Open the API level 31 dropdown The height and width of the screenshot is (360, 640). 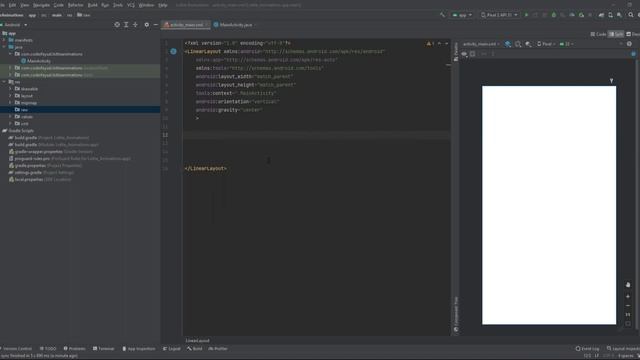pyautogui.click(x=567, y=44)
